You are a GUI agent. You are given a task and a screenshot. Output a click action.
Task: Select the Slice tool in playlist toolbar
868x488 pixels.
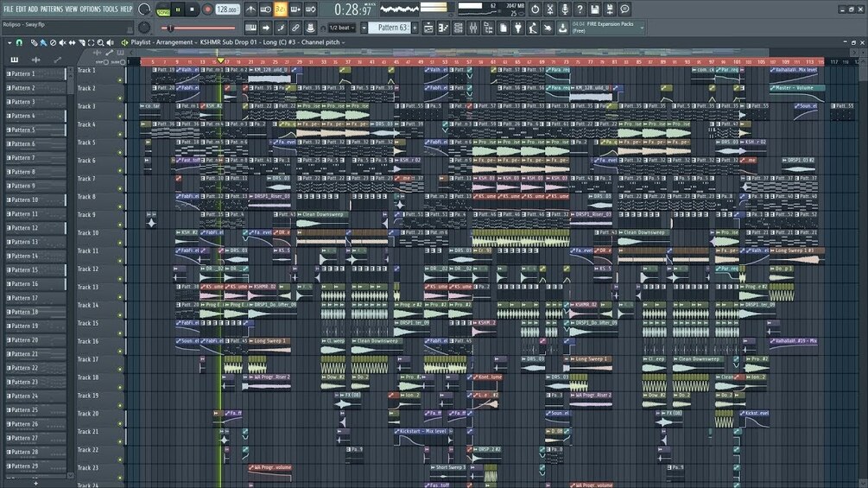(82, 42)
